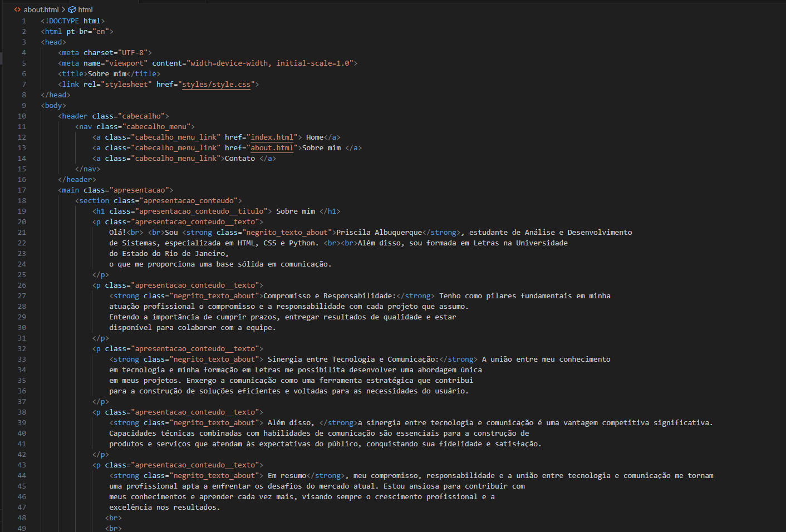Image resolution: width=786 pixels, height=532 pixels.
Task: Click the closing </head> tag
Action: pos(56,95)
